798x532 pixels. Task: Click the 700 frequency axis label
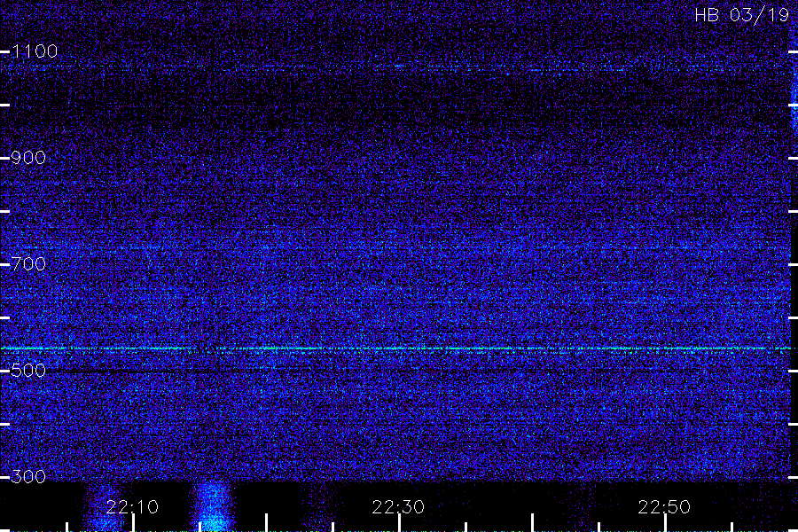28,264
